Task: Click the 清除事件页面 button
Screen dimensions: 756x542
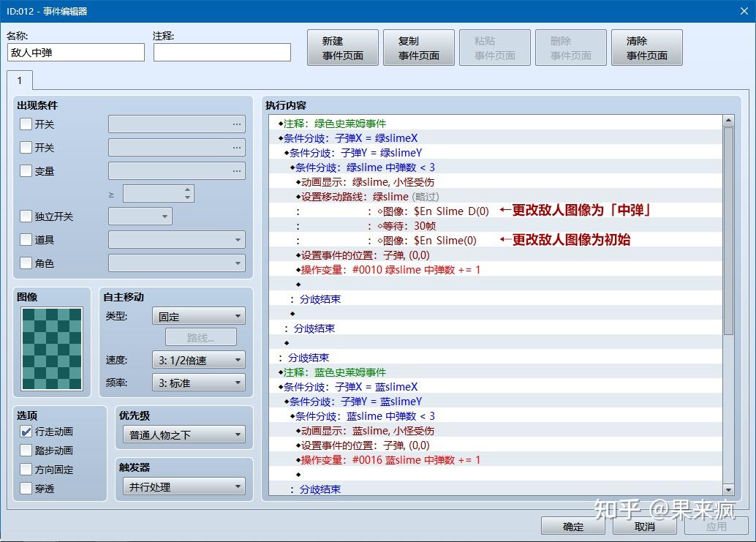Action: click(646, 47)
